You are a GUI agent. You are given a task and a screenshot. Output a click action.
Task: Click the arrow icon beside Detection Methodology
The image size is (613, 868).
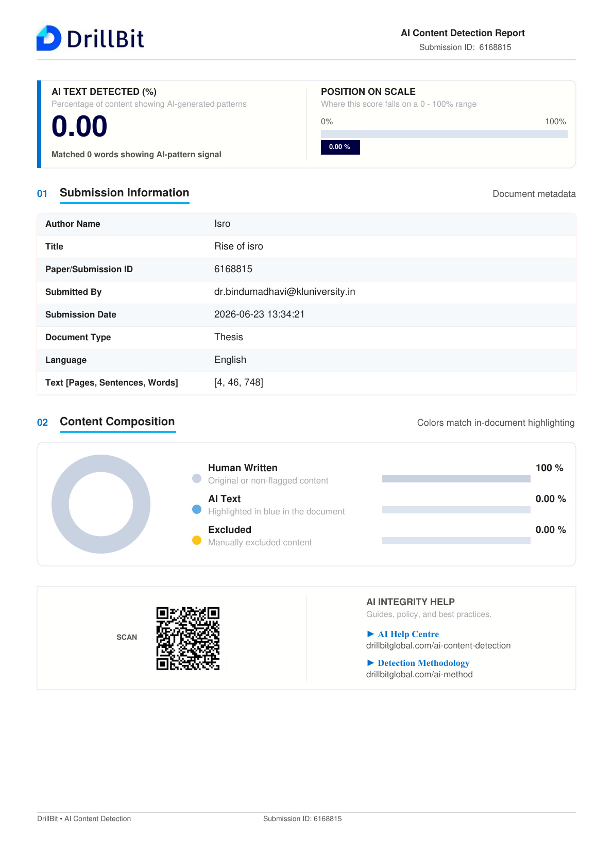(x=370, y=663)
